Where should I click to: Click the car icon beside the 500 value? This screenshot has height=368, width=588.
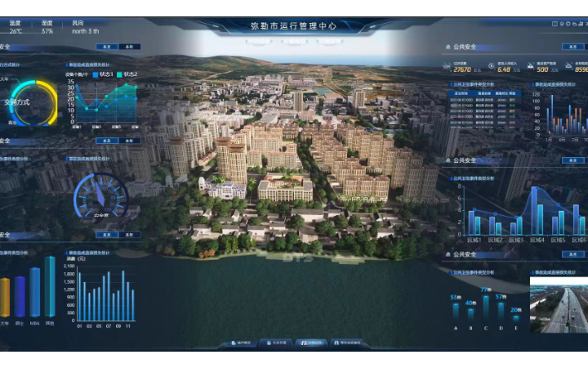(x=530, y=66)
